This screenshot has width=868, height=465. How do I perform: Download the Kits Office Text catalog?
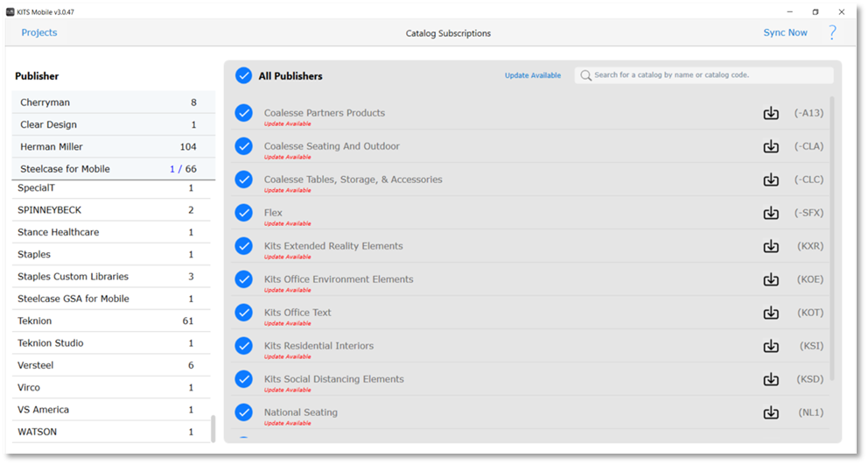[x=771, y=313]
